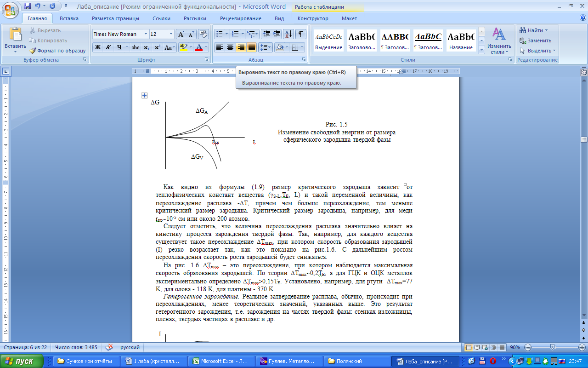The image size is (588, 368).
Task: Adjust the zoom slider handle
Action: tap(552, 347)
